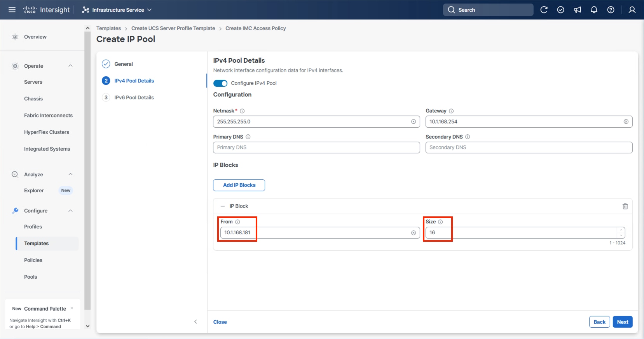Click the Templates breadcrumb link

109,28
